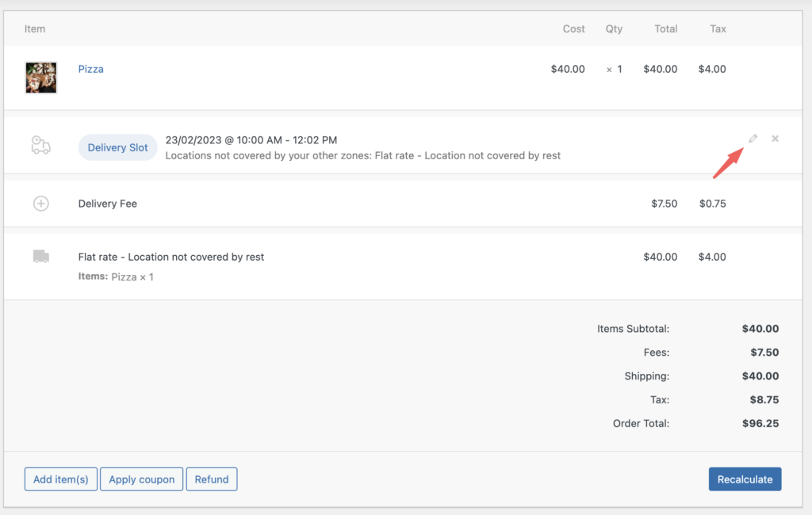Click the truck icon for Flat rate shipping
Image resolution: width=812 pixels, height=515 pixels.
click(40, 256)
